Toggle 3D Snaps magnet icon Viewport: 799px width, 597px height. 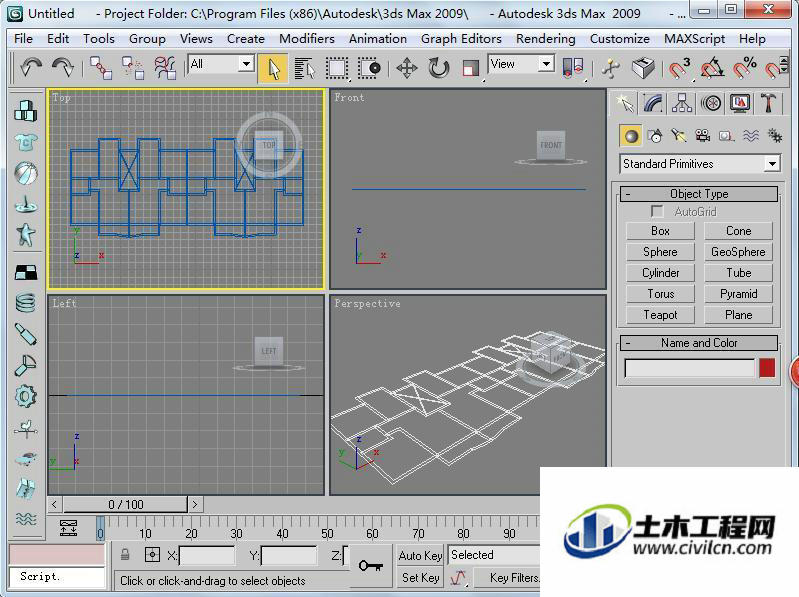pyautogui.click(x=679, y=68)
